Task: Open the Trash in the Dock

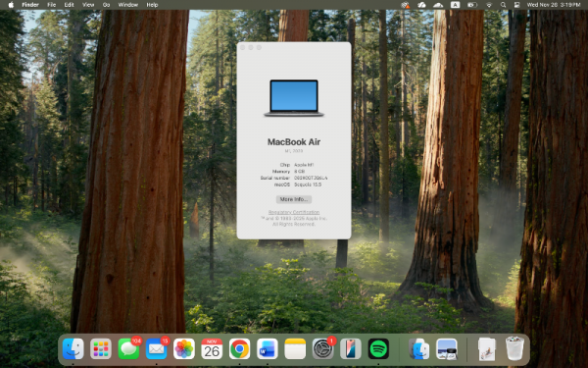Action: tap(514, 348)
